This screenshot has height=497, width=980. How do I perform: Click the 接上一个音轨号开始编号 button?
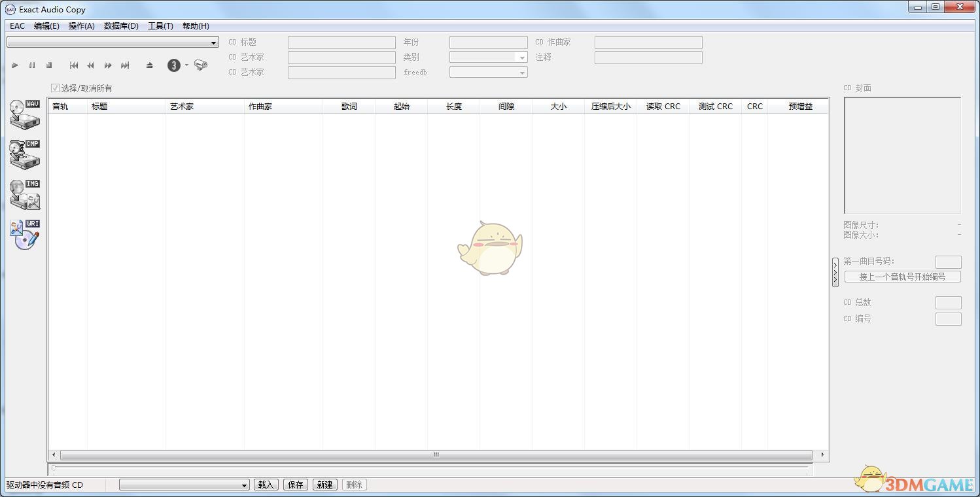click(x=902, y=277)
